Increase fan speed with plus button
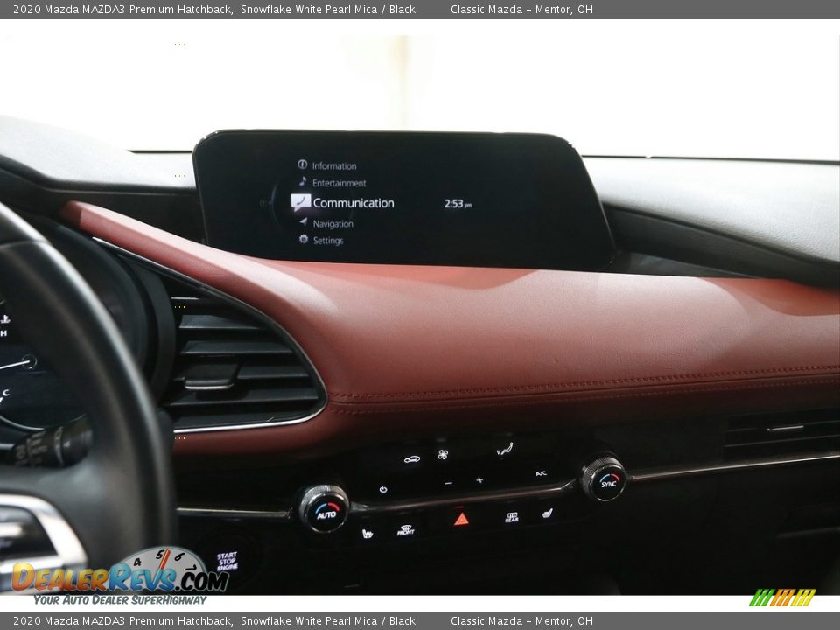This screenshot has width=840, height=630. (479, 480)
